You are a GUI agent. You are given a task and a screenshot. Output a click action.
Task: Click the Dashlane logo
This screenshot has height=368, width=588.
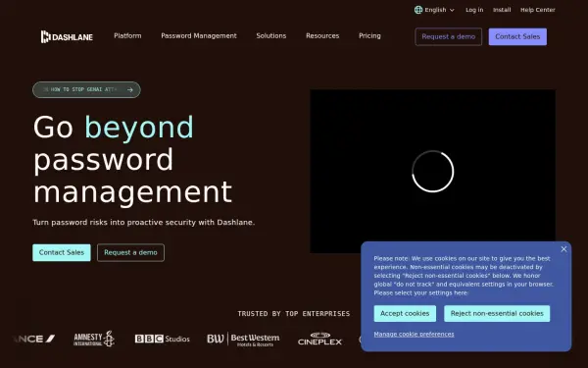click(67, 37)
